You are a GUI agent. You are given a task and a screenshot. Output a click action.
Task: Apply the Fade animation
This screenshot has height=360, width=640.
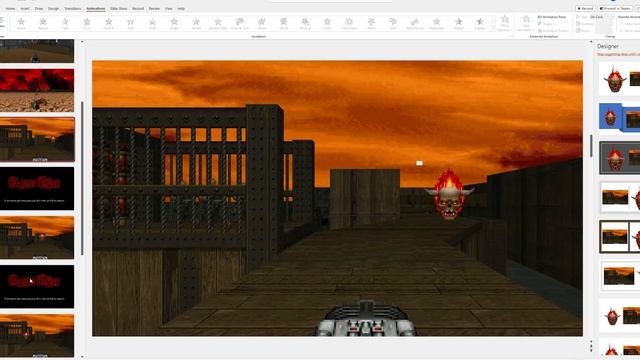(x=65, y=23)
